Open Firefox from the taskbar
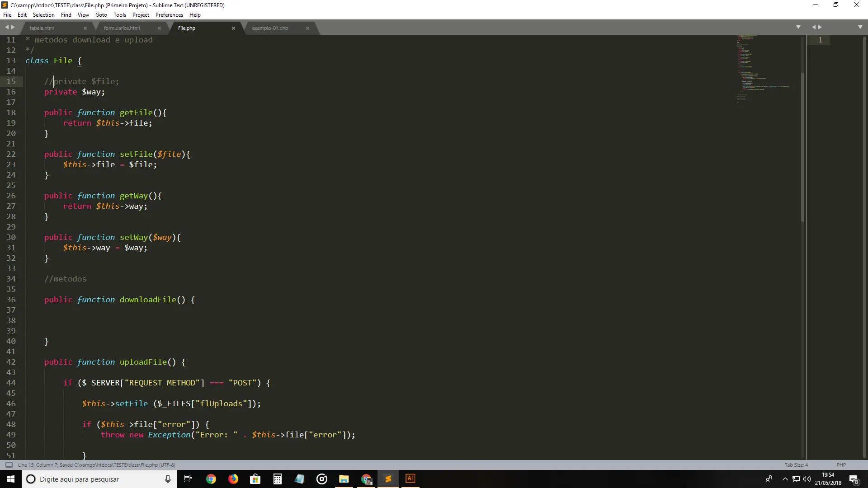The height and width of the screenshot is (488, 868). click(233, 479)
